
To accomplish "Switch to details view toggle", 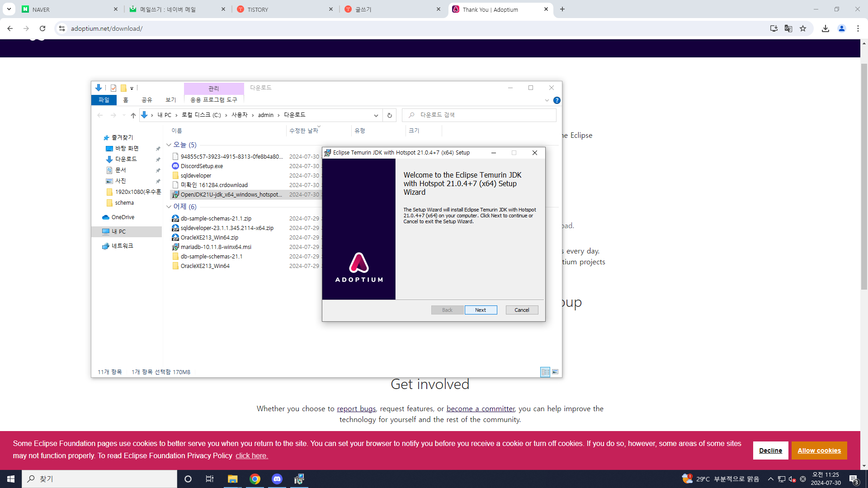I will 545,372.
